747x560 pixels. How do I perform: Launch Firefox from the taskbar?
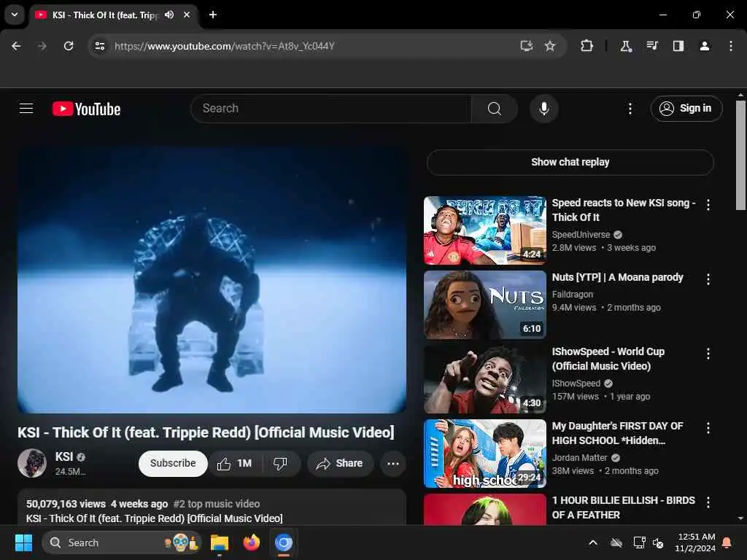252,542
